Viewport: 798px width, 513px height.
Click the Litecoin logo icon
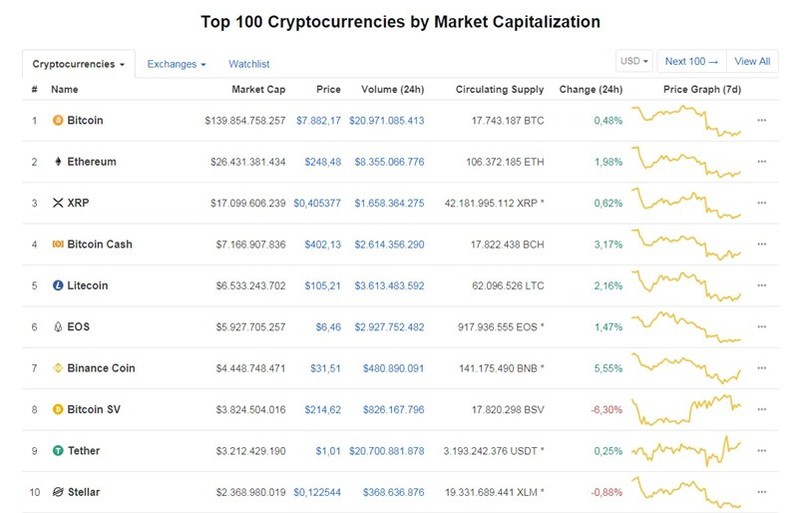pyautogui.click(x=58, y=286)
